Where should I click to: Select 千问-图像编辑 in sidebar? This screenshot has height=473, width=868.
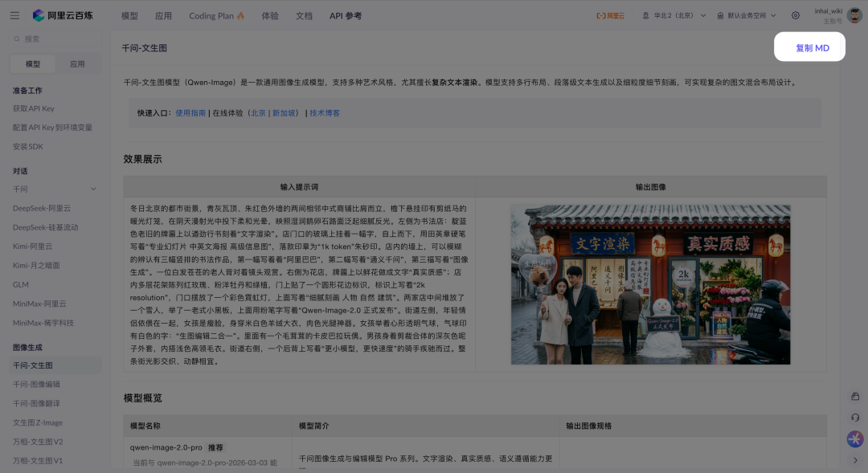(x=36, y=385)
